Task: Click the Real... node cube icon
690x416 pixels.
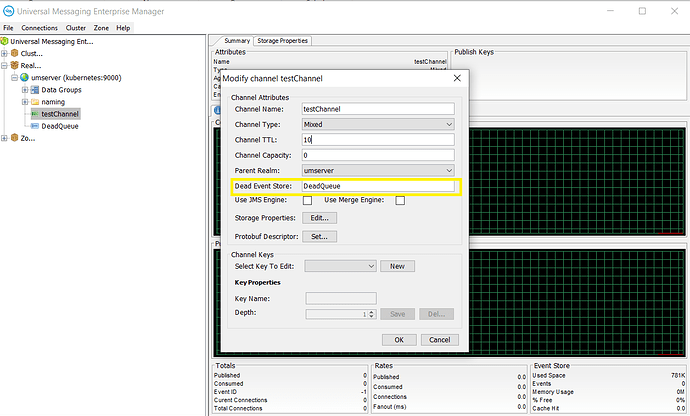Action: click(x=15, y=66)
